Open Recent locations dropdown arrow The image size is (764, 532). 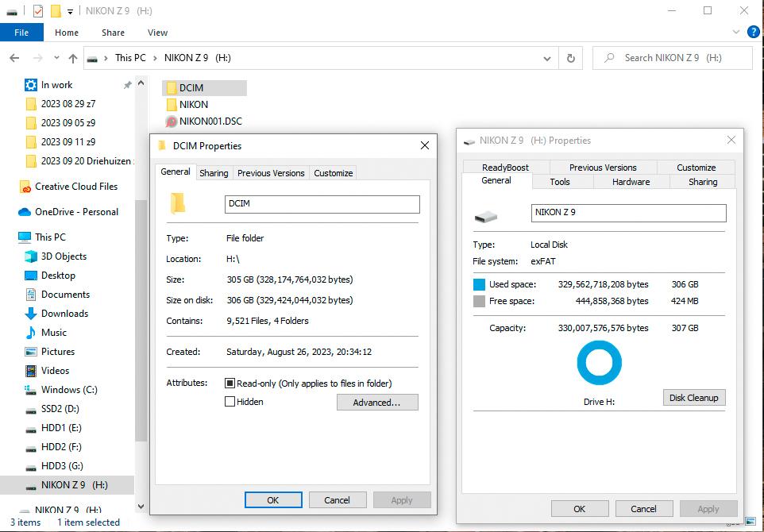(x=56, y=58)
